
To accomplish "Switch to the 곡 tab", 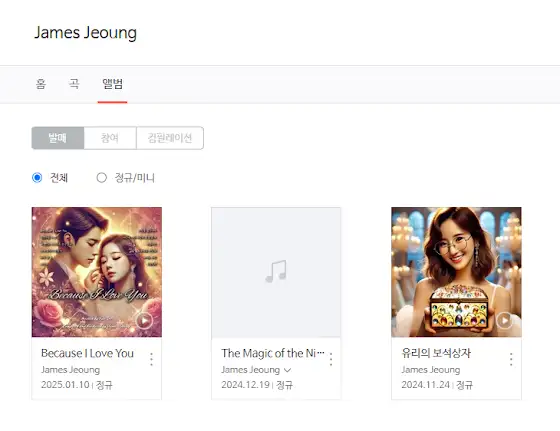I will point(74,84).
